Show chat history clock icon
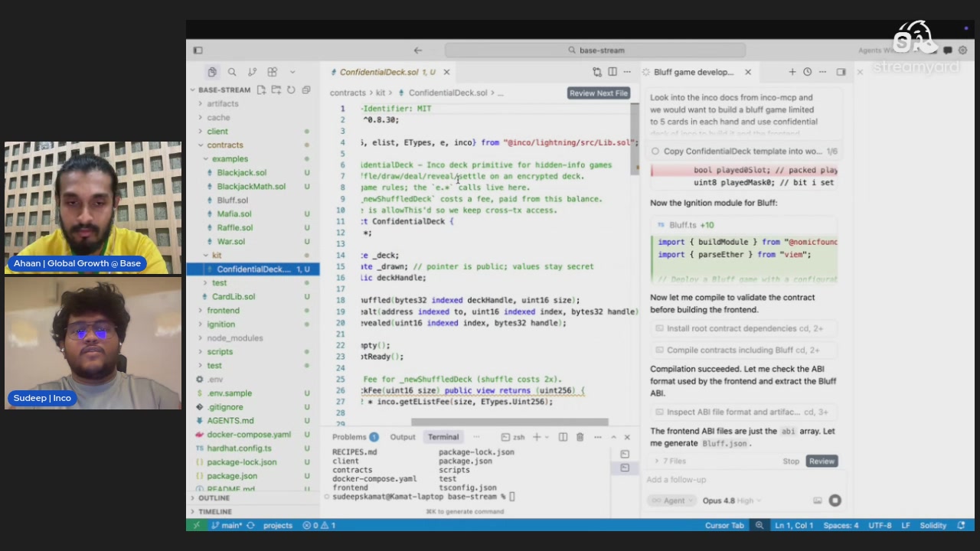 point(807,72)
